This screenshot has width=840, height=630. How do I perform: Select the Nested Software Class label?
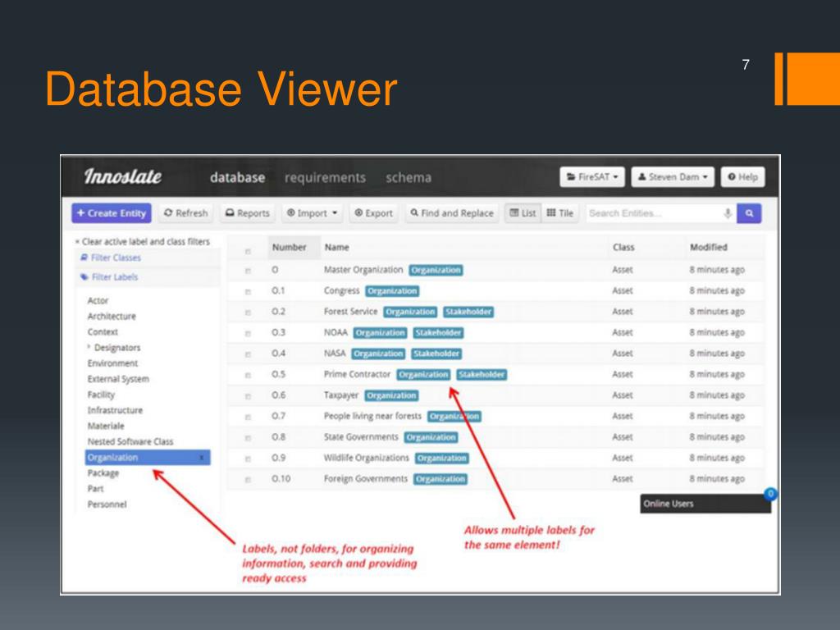[130, 441]
